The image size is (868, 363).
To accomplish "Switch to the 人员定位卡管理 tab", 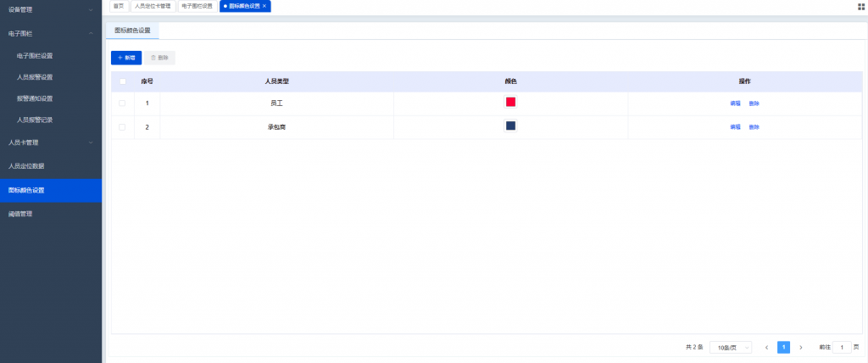I will pyautogui.click(x=153, y=6).
